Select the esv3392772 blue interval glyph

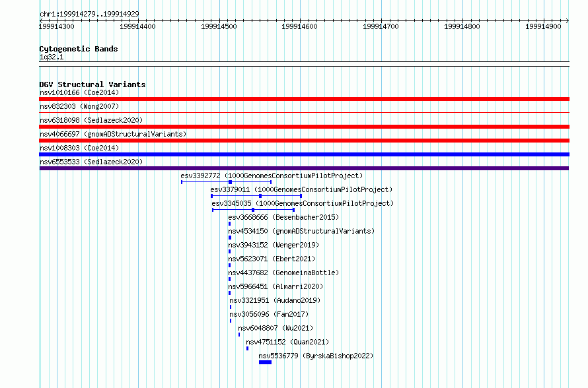[x=226, y=182]
